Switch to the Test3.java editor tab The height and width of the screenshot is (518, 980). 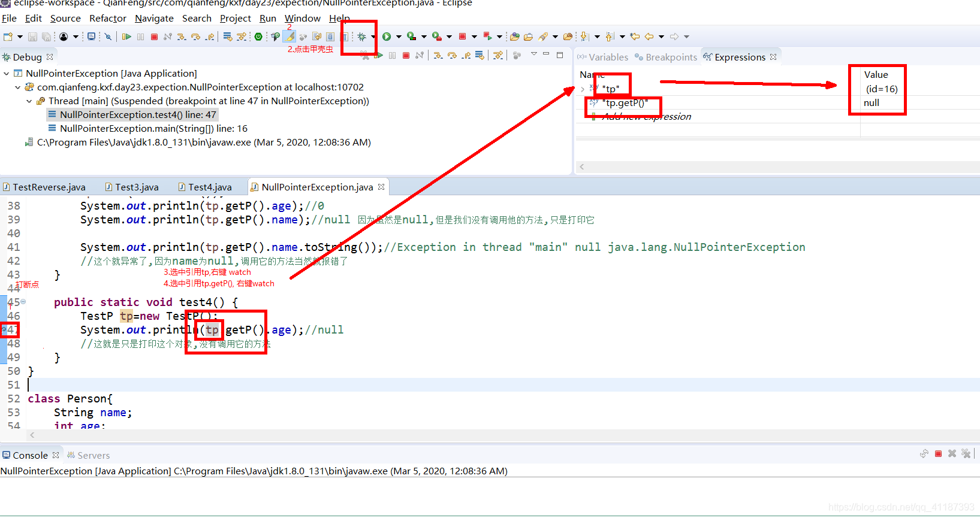(132, 187)
